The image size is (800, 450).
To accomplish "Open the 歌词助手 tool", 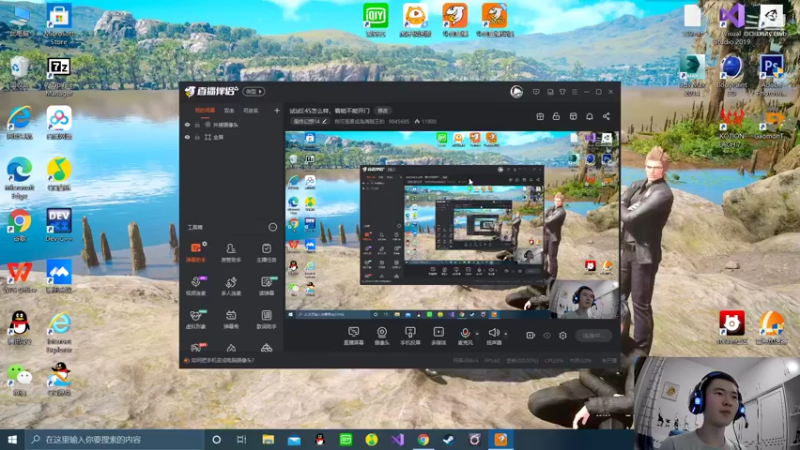I will click(x=266, y=319).
